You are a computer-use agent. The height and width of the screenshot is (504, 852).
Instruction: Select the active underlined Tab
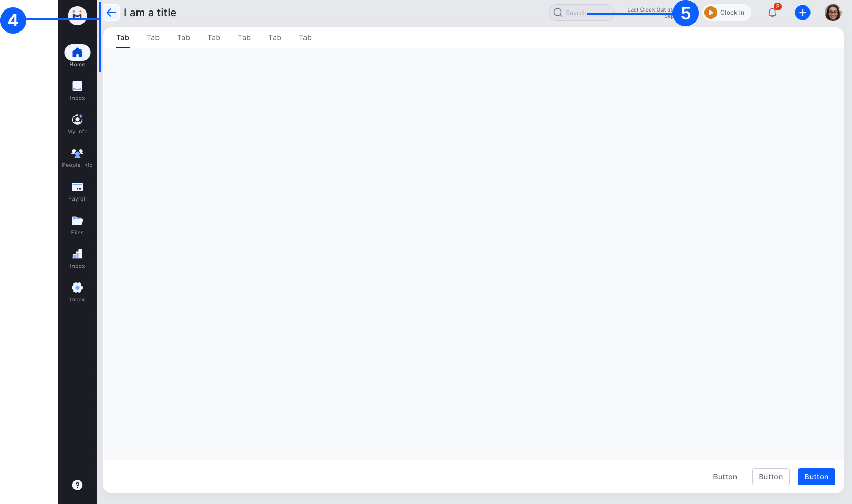pos(122,38)
